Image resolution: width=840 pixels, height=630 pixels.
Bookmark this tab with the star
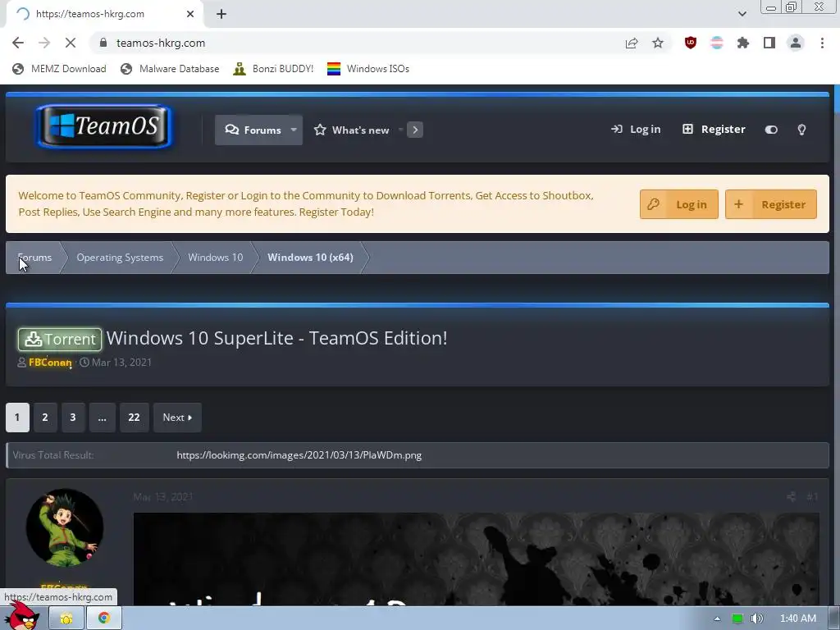point(658,43)
